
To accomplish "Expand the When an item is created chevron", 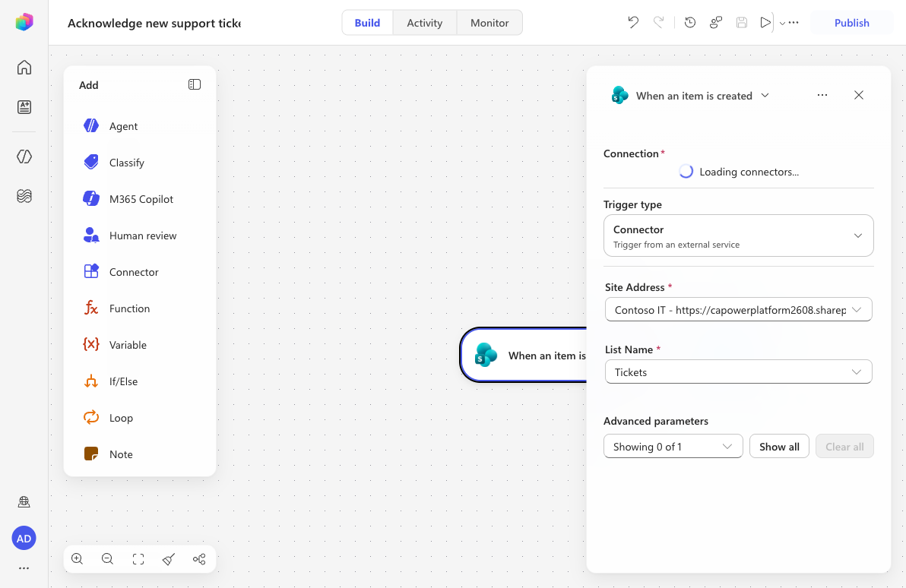I will tap(765, 95).
